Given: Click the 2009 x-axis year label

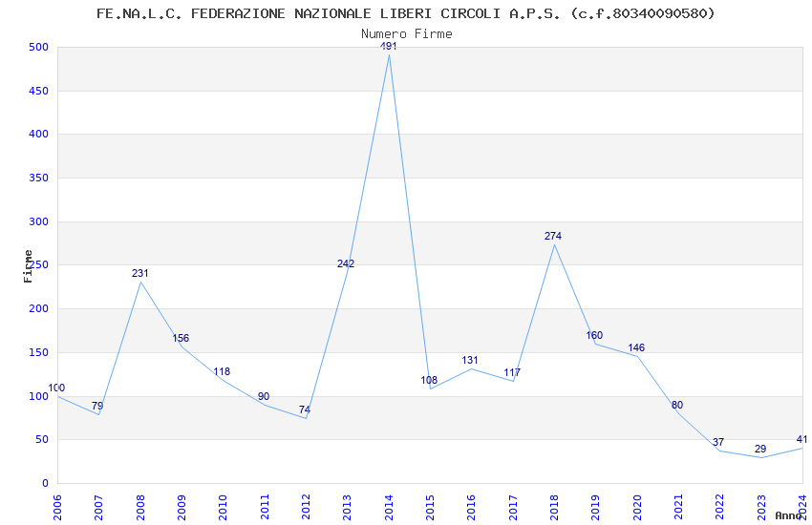Looking at the screenshot, I should [182, 508].
